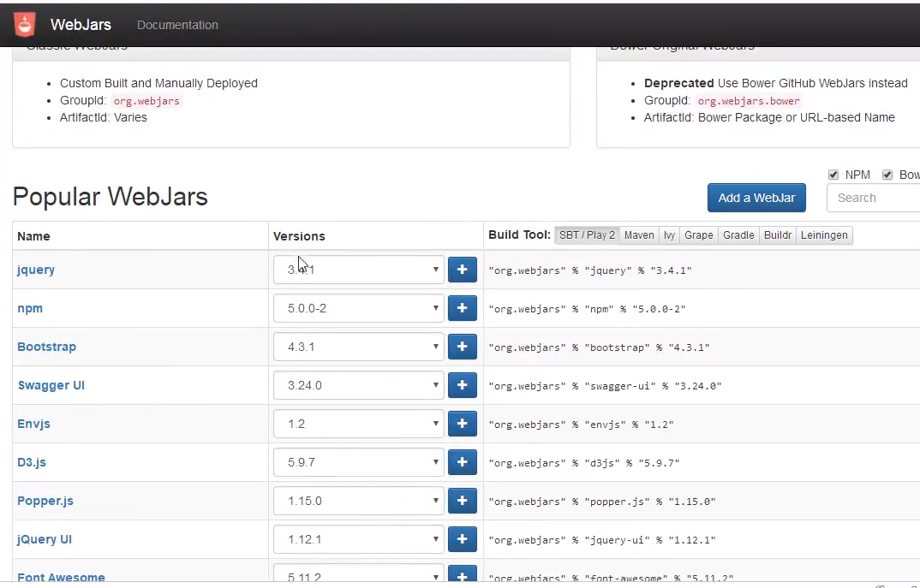
Task: Click the Search input field
Action: pyautogui.click(x=874, y=198)
